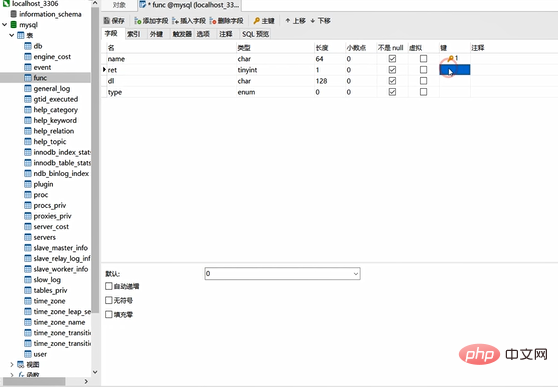558x387 pixels.
Task: Click the Delete Field (删除字段) icon
Action: click(x=213, y=21)
